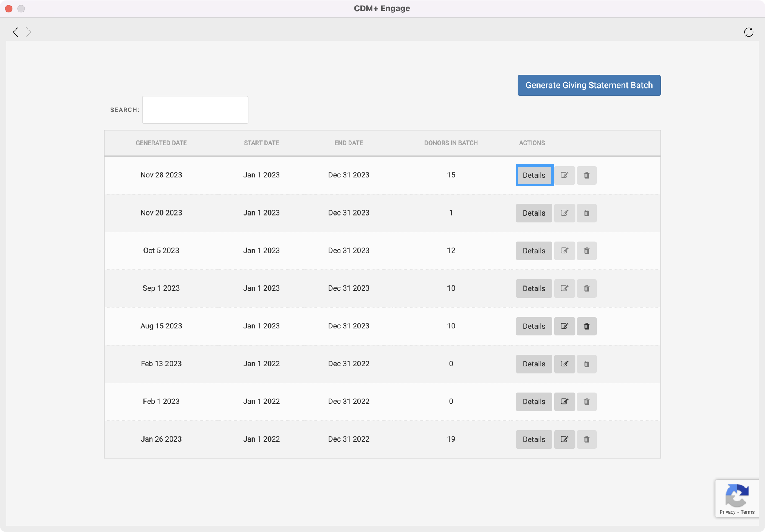The width and height of the screenshot is (765, 532).
Task: View Details of Nov 20 2023 batch
Action: 534,213
